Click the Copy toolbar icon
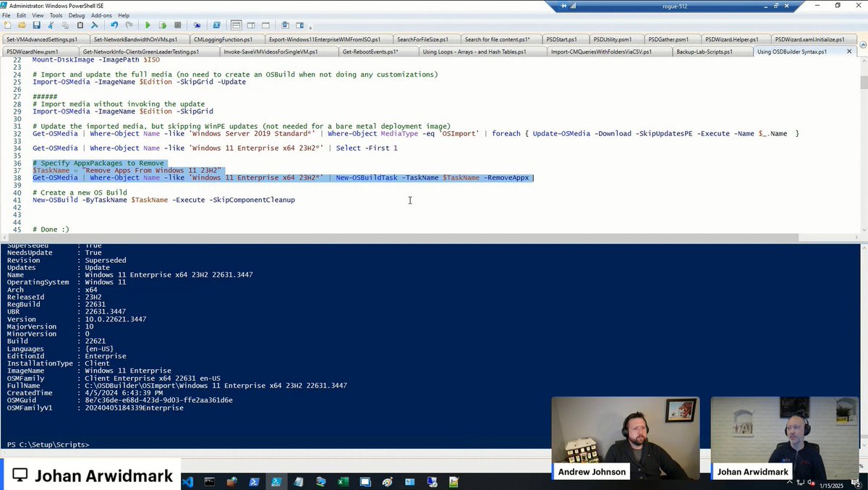Screen dimensions: 868x490 [x=65, y=25]
